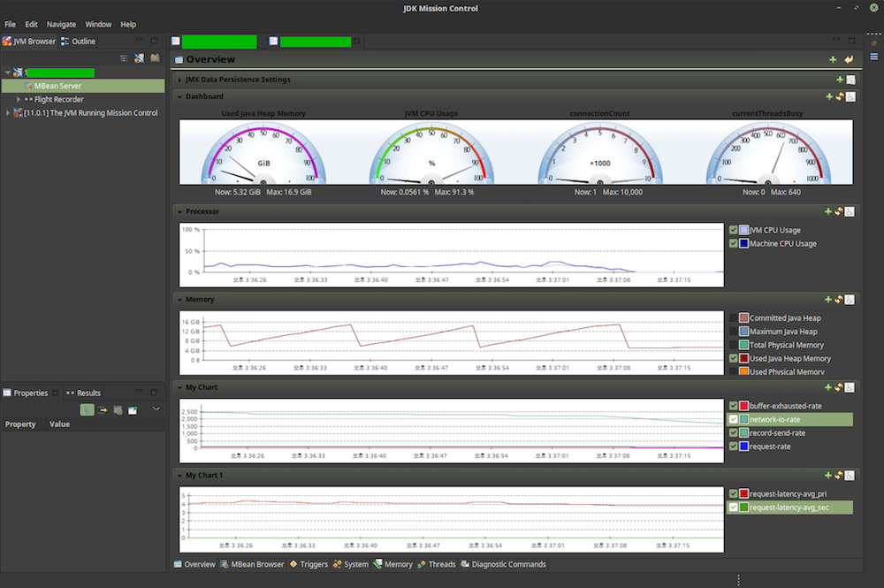Open the Properties view menu chevron

(156, 409)
